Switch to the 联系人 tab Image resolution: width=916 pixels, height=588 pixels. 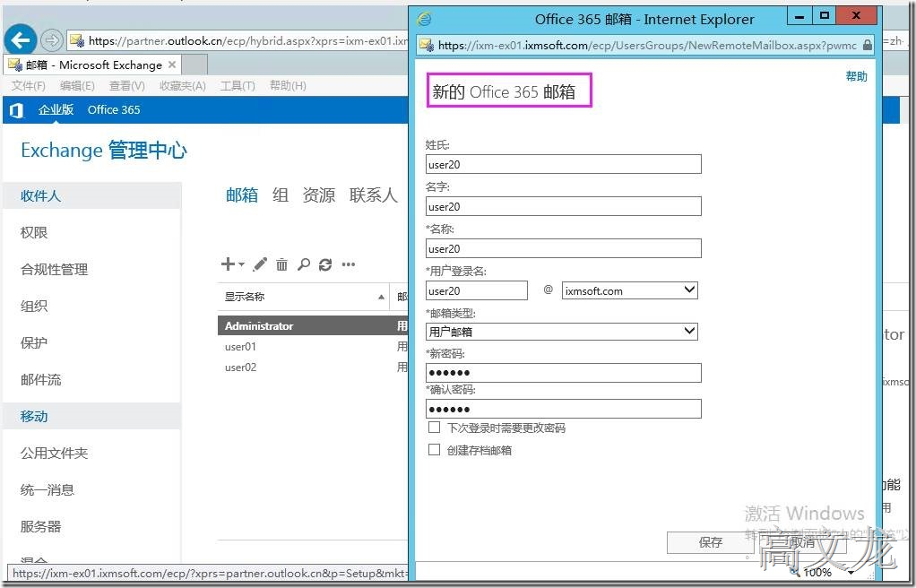(373, 195)
